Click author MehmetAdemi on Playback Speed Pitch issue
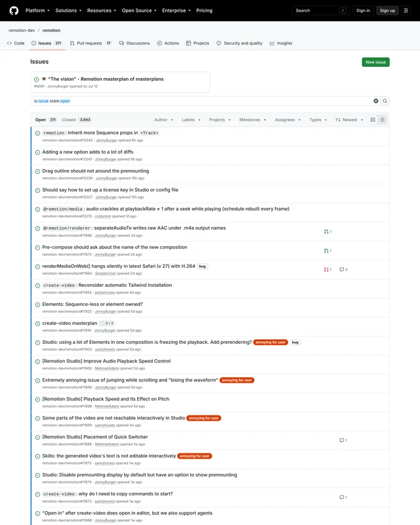This screenshot has width=420, height=525. (107, 406)
